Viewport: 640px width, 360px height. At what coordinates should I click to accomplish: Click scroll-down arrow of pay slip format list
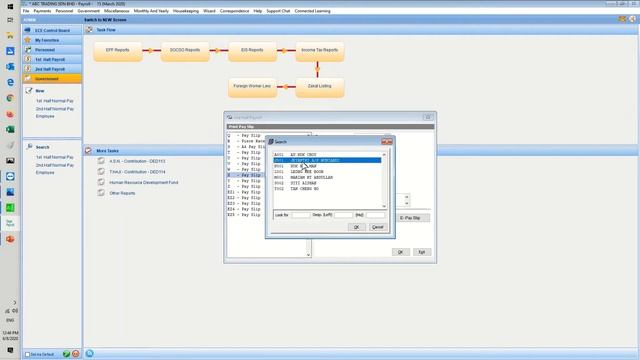pos(309,255)
